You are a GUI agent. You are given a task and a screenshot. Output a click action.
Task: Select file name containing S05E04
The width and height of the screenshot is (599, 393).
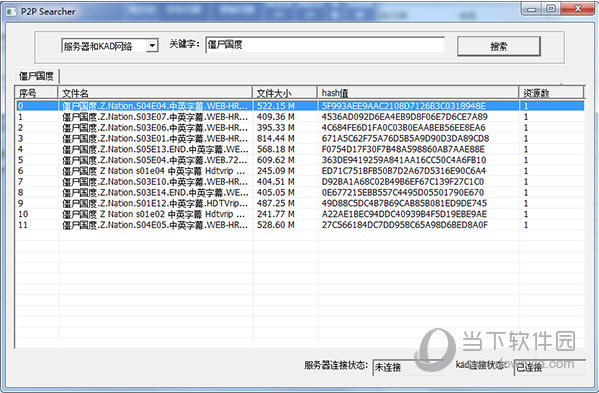tap(155, 160)
